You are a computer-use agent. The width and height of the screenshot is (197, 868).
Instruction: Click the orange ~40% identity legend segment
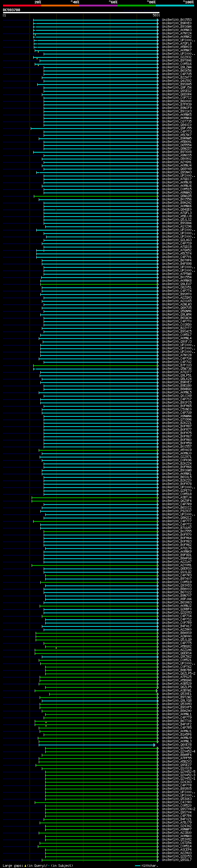click(x=60, y=6)
